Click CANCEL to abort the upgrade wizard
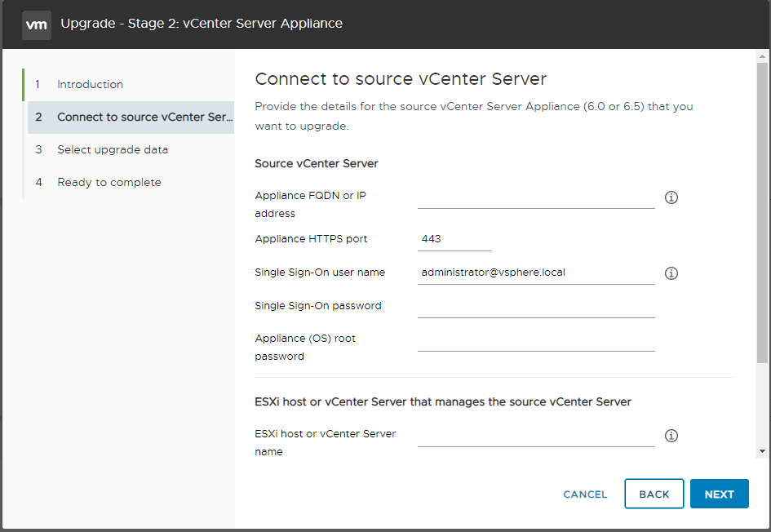The width and height of the screenshot is (771, 532). pos(584,494)
